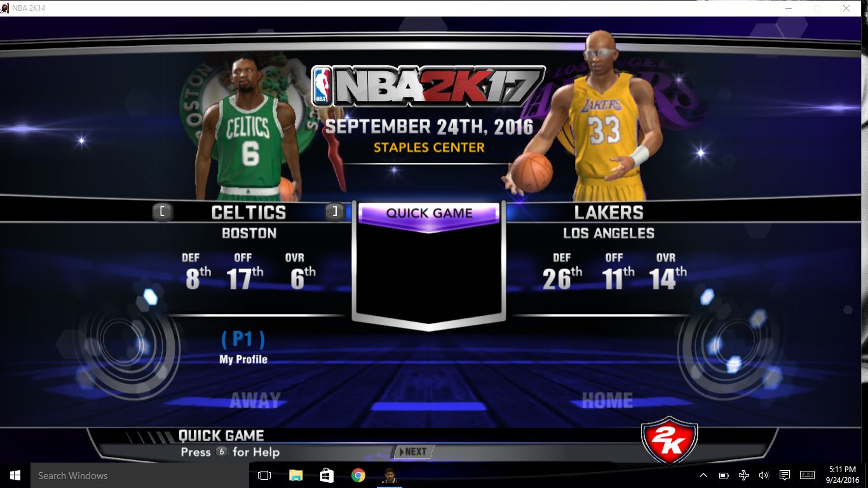Select the Lakers player in jersey 33
The image size is (868, 488).
(x=600, y=121)
